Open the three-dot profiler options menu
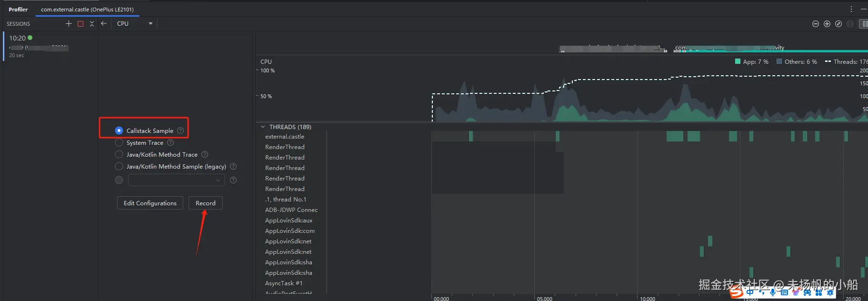868x301 pixels. pyautogui.click(x=851, y=9)
